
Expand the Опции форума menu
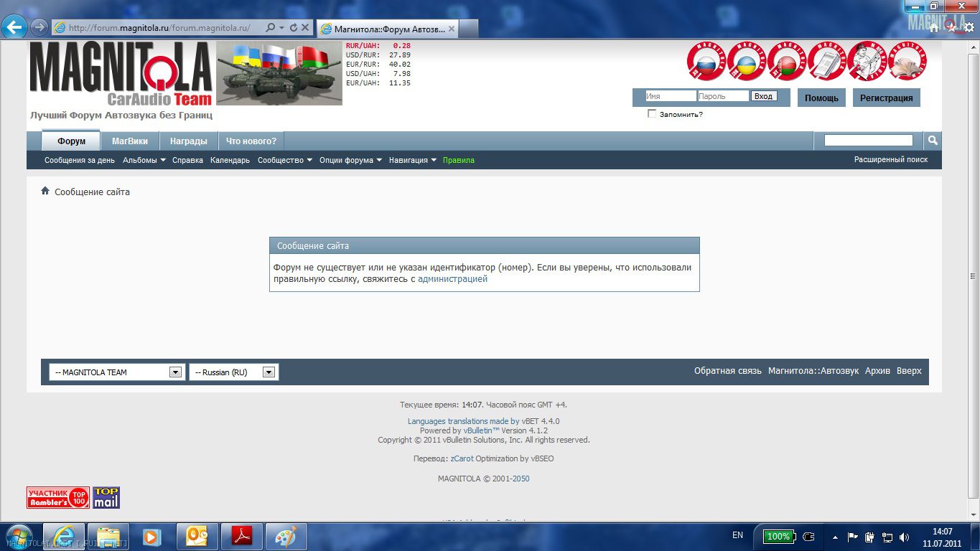[x=350, y=160]
